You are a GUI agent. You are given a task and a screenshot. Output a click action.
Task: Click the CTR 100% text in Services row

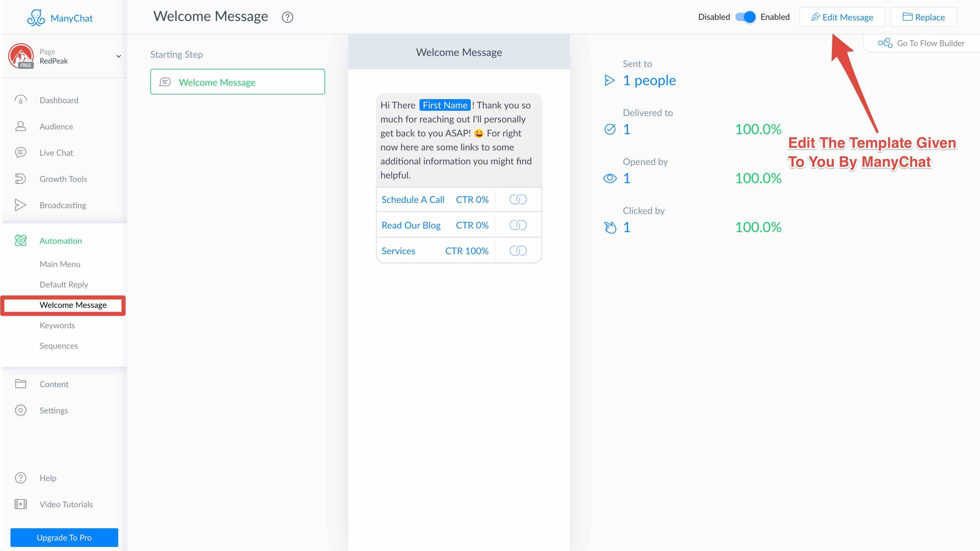point(467,251)
